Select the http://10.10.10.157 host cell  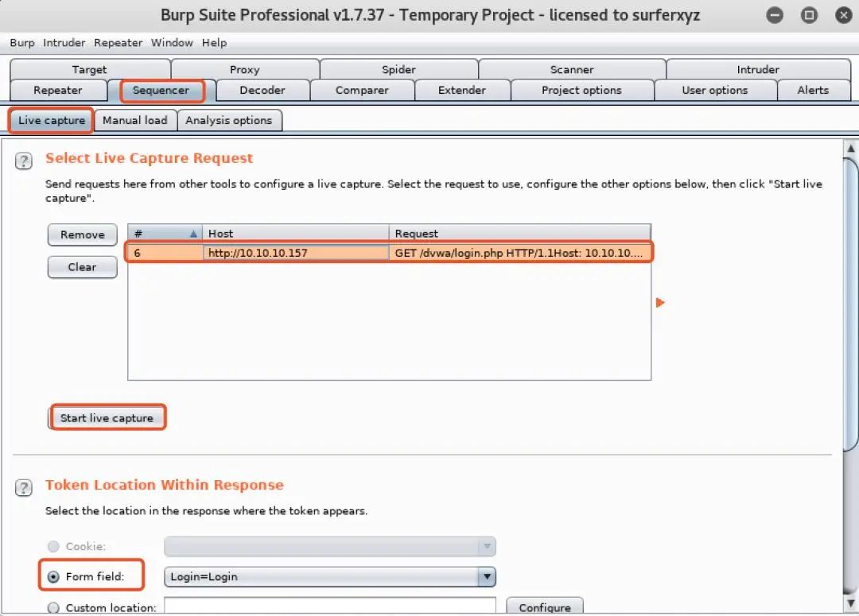(295, 253)
